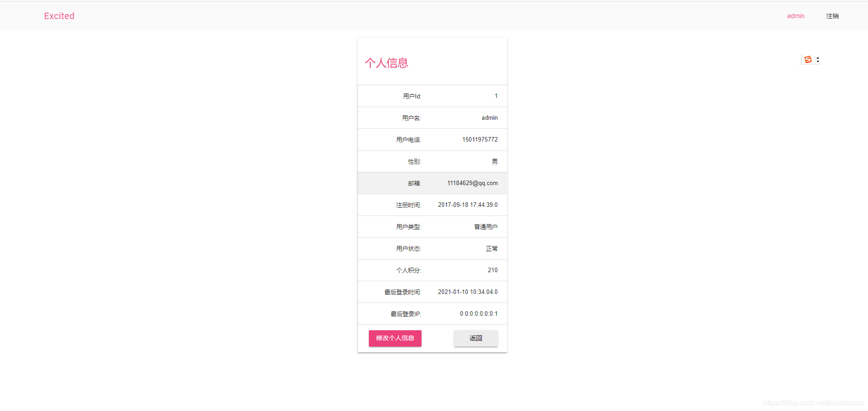This screenshot has height=411, width=868.
Task: Click the orange S capture tool icon
Action: click(x=807, y=59)
